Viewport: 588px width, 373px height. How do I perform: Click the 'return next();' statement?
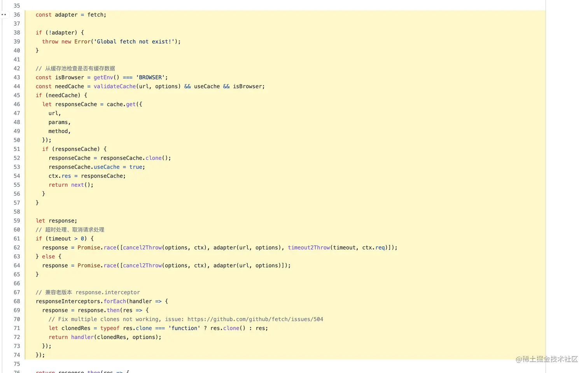[x=71, y=185]
